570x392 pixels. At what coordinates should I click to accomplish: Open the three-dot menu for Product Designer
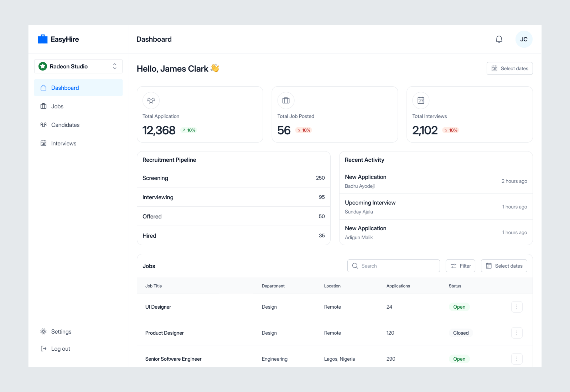(x=517, y=333)
